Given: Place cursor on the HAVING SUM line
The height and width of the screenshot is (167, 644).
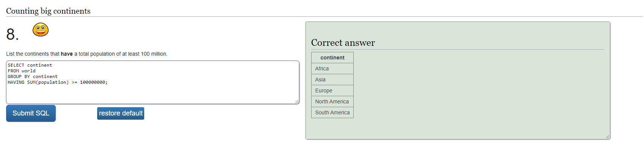Looking at the screenshot, I should 58,82.
